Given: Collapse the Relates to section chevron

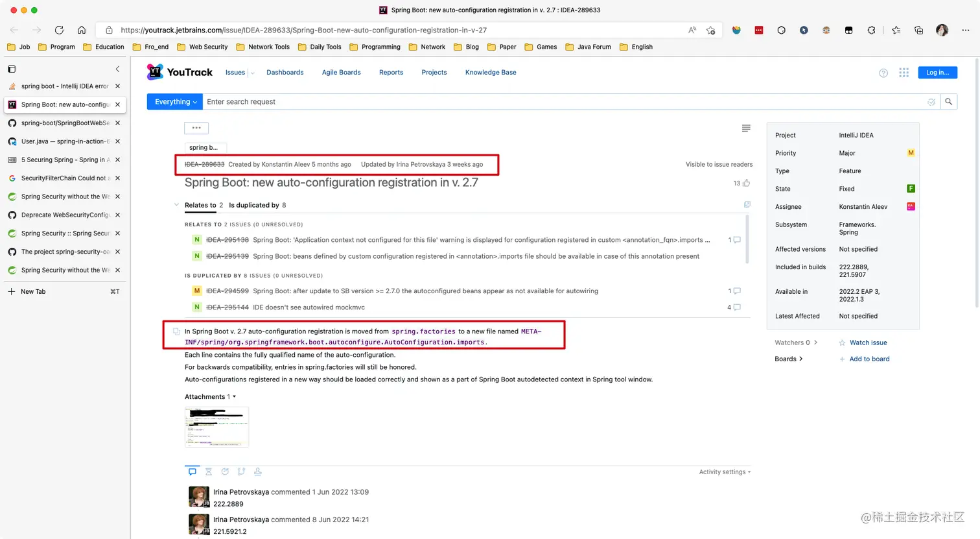Looking at the screenshot, I should click(176, 205).
